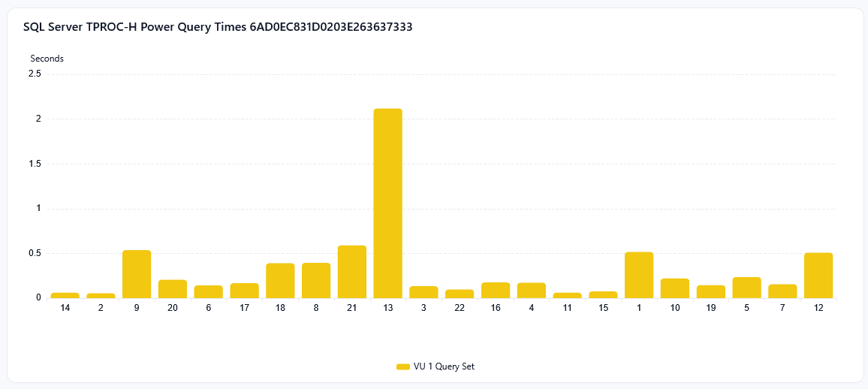Click x-axis label 16
Screen dimensions: 868x389
click(496, 309)
